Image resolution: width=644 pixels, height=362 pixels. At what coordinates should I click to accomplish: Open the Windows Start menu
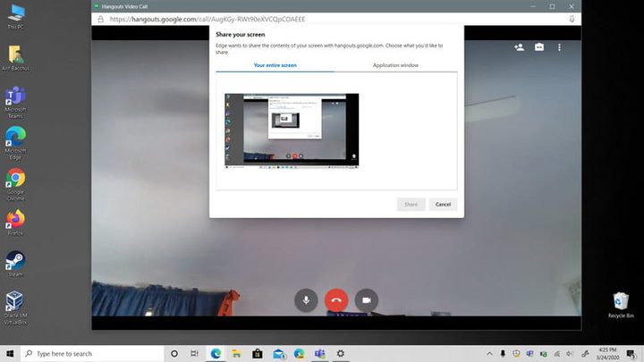(10, 353)
